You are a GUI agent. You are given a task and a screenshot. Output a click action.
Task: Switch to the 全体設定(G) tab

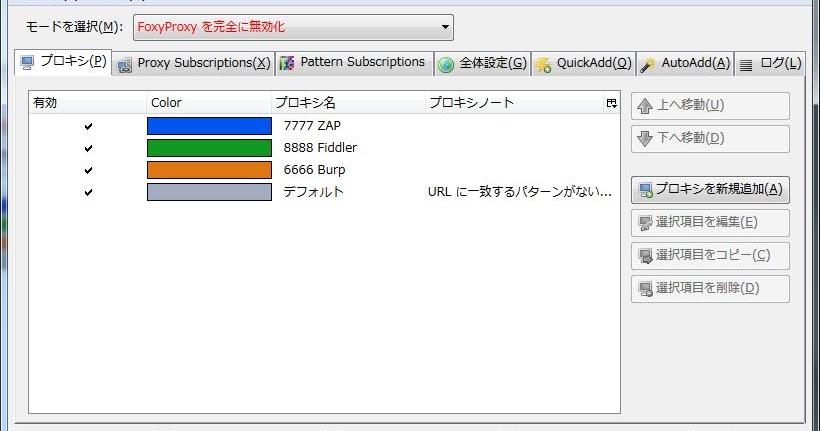pyautogui.click(x=482, y=63)
